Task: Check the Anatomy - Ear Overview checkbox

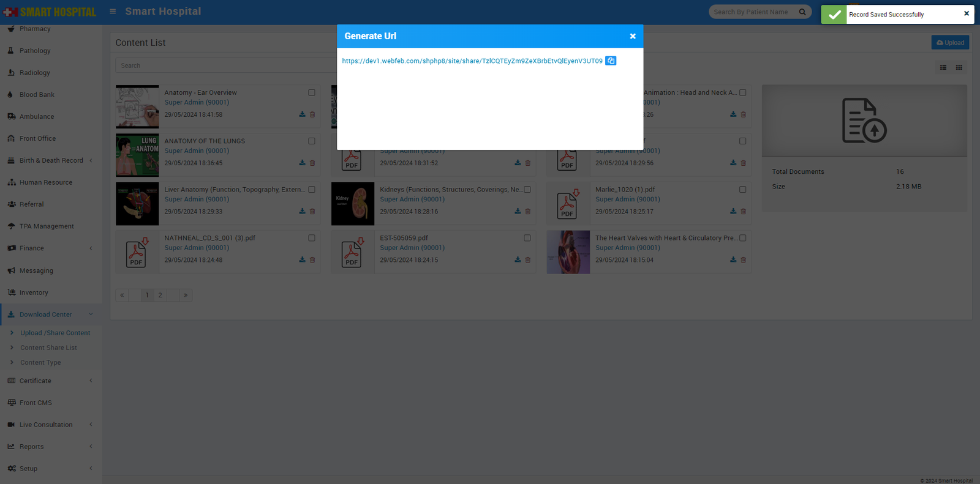Action: 312,93
